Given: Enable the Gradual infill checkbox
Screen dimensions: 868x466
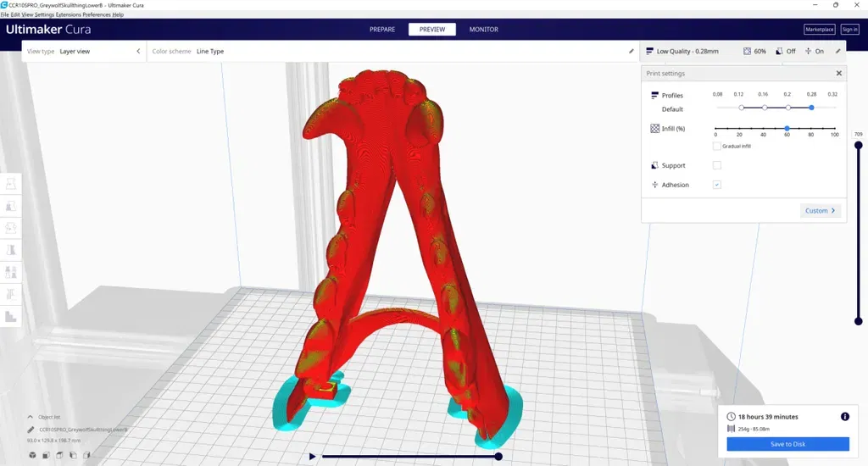Looking at the screenshot, I should pos(717,146).
